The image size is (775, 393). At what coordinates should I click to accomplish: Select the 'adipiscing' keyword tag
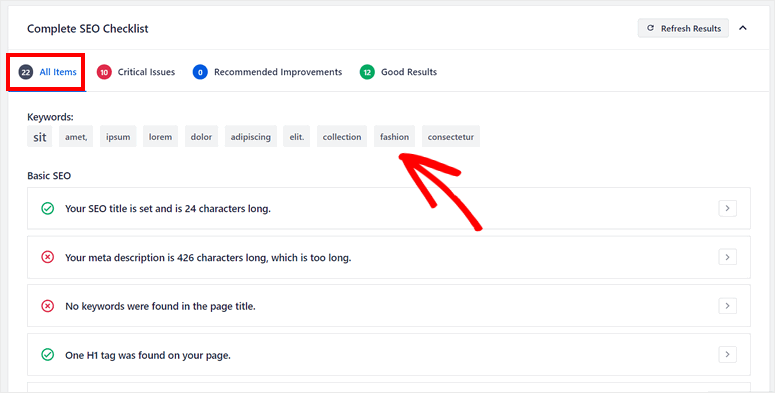pyautogui.click(x=251, y=137)
